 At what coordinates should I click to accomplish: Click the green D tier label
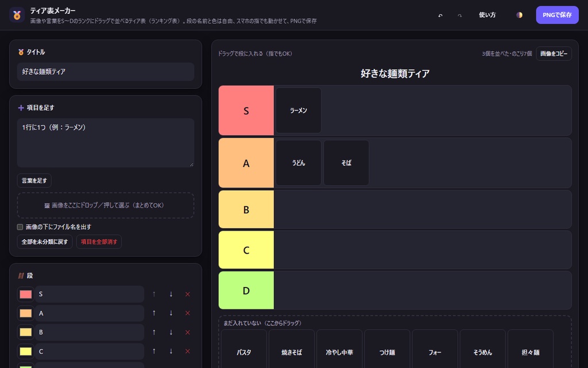[246, 290]
